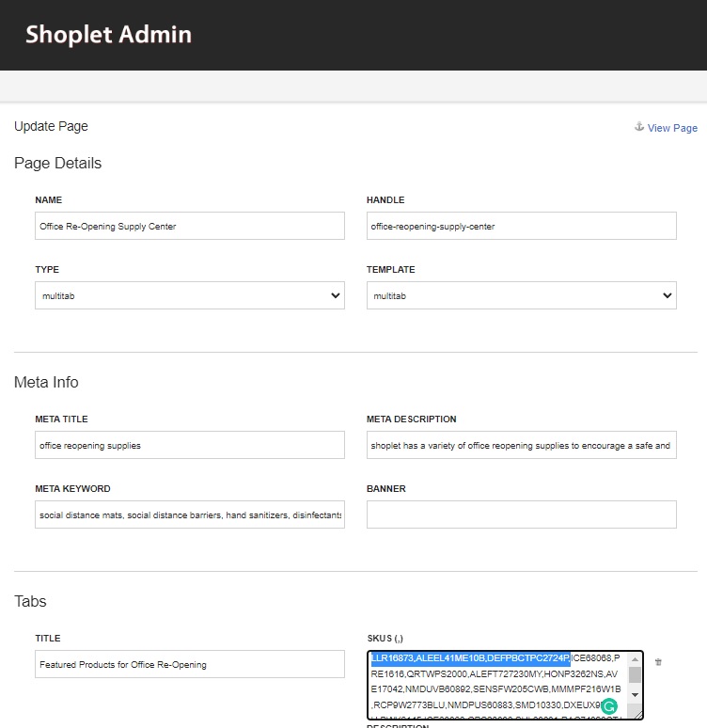Screen dimensions: 707x728
Task: Click the Meta Description text field
Action: click(x=521, y=445)
